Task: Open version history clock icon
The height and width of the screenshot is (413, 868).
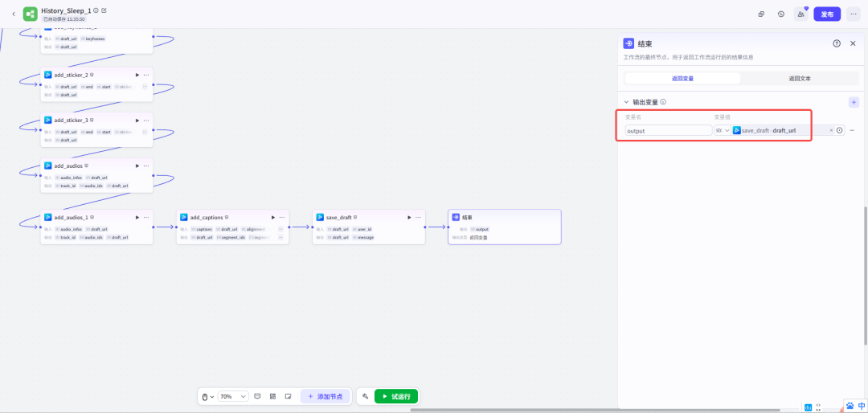Action: pos(781,14)
